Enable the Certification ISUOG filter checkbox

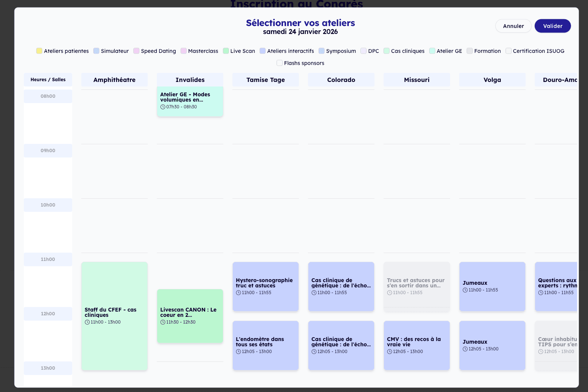pos(509,51)
